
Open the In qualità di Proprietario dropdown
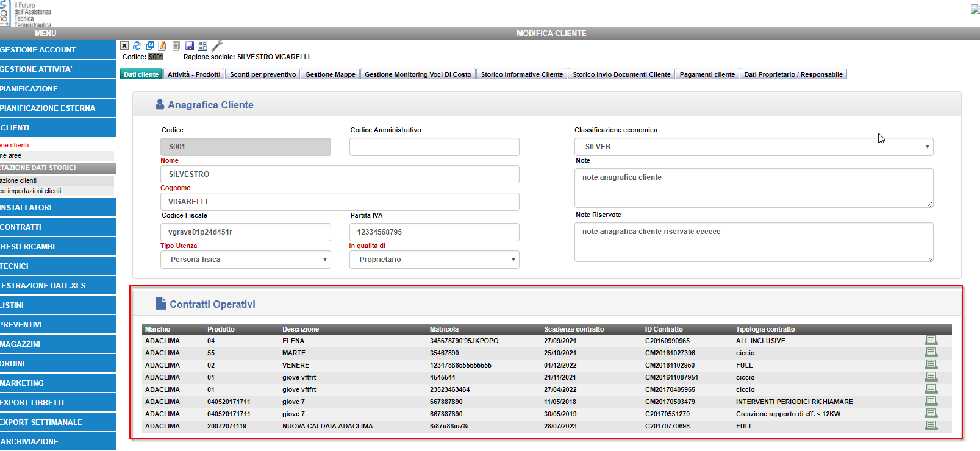[434, 260]
